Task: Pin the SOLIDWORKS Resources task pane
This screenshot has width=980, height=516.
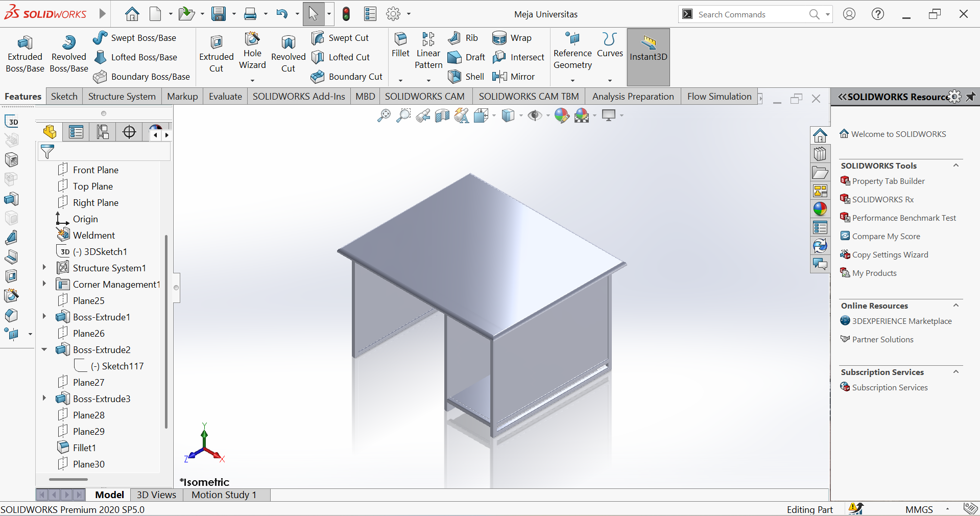Action: click(x=971, y=97)
